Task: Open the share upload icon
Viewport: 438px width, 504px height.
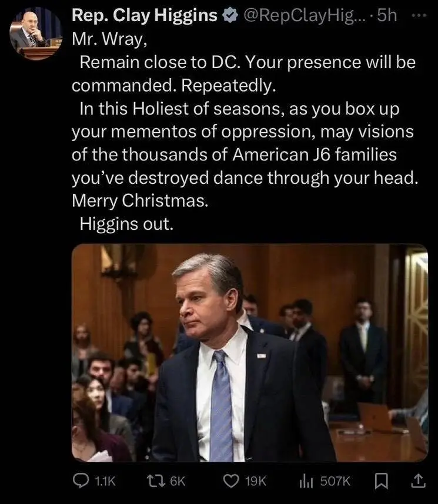Action: 419,481
